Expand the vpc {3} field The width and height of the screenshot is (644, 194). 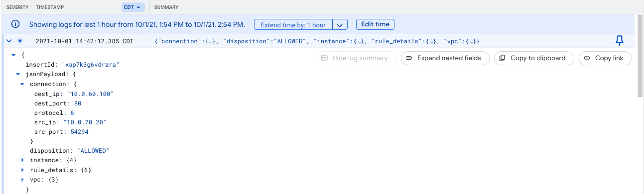click(x=22, y=180)
